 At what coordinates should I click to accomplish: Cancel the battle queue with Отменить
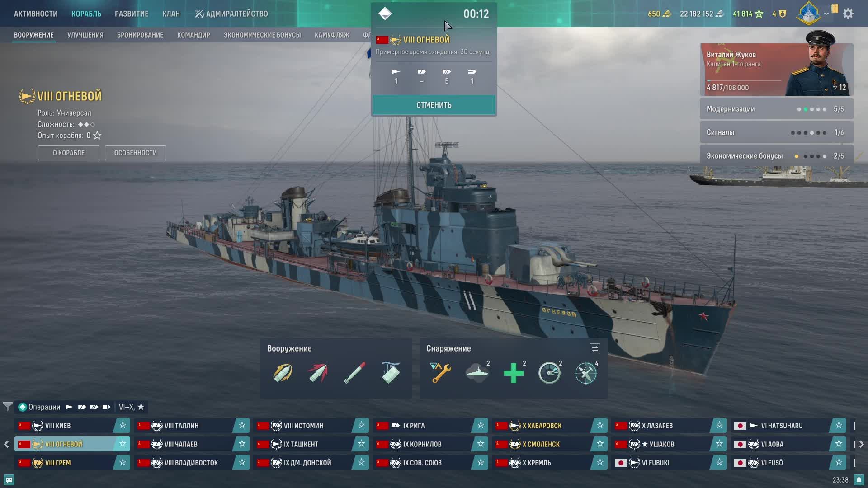434,105
